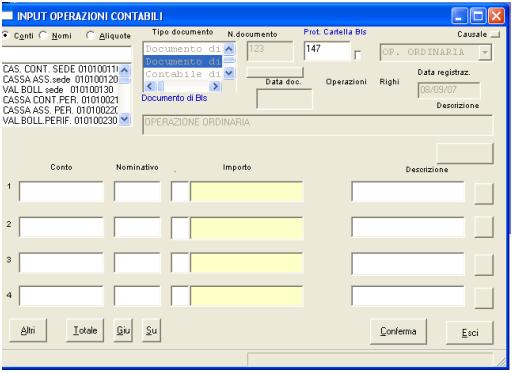The height and width of the screenshot is (373, 512).
Task: Click the blank button above Descrizione column
Action: coord(465,153)
